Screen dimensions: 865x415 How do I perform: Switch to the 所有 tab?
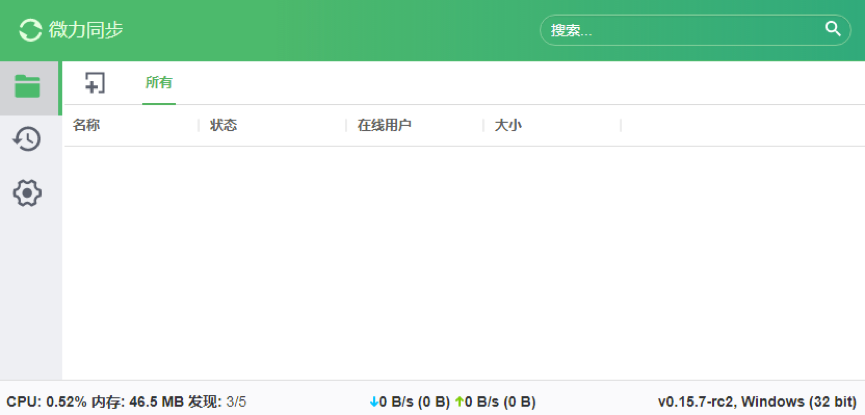[159, 83]
